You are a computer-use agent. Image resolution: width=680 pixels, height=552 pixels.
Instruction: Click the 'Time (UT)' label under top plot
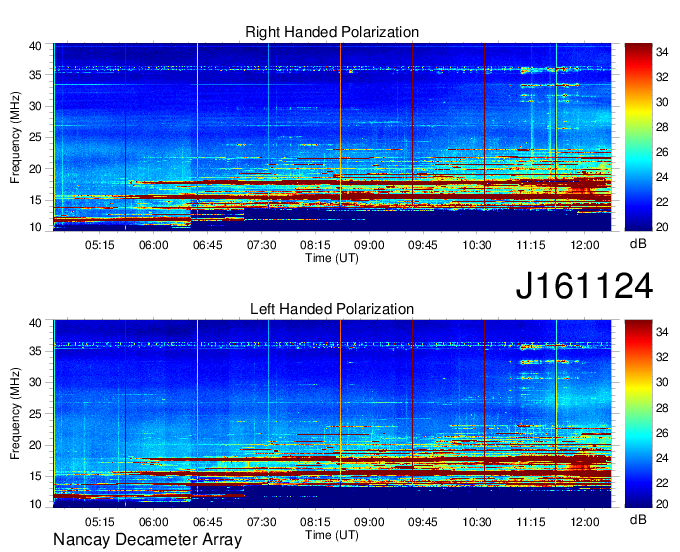click(332, 258)
